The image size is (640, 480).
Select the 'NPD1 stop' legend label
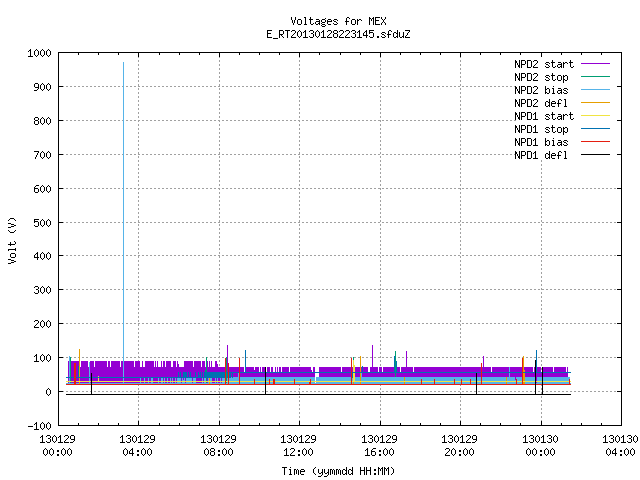click(x=541, y=129)
